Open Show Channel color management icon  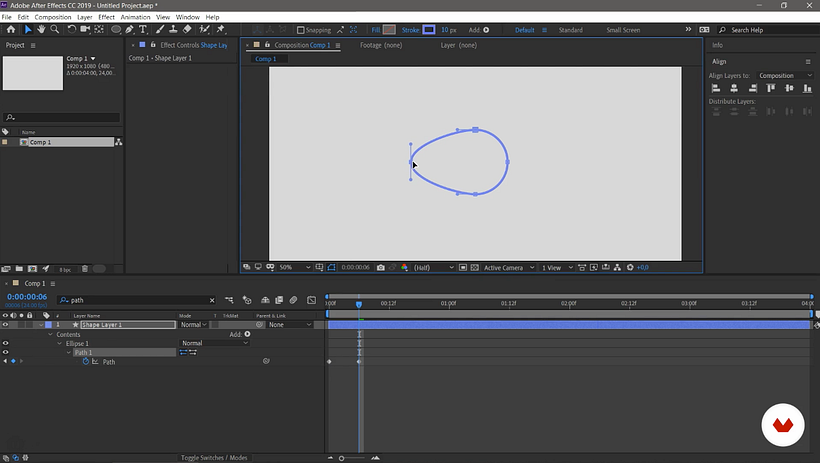coord(404,267)
